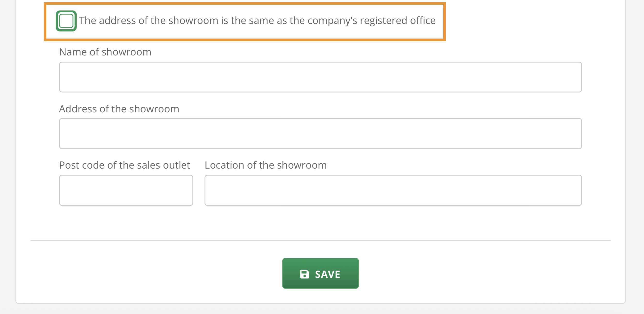The image size is (644, 314).
Task: Click the "Address of the showroom" label
Action: [119, 109]
